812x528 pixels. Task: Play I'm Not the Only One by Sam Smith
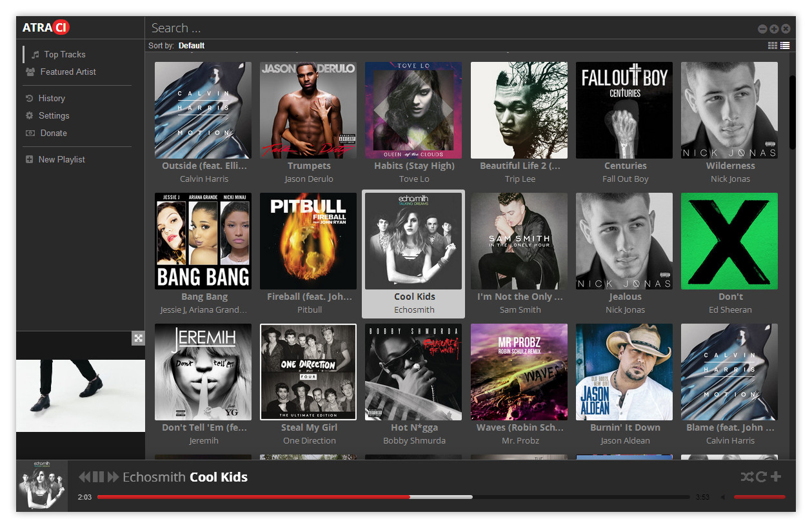tap(519, 241)
